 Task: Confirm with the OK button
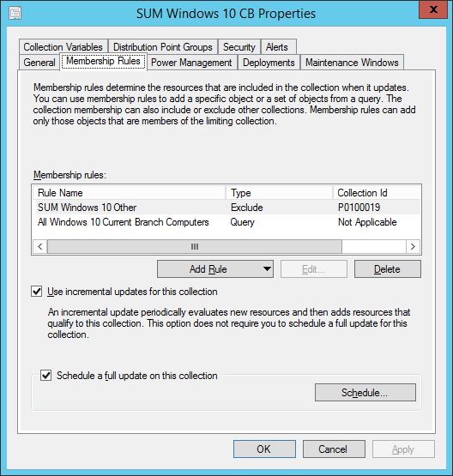pyautogui.click(x=264, y=449)
